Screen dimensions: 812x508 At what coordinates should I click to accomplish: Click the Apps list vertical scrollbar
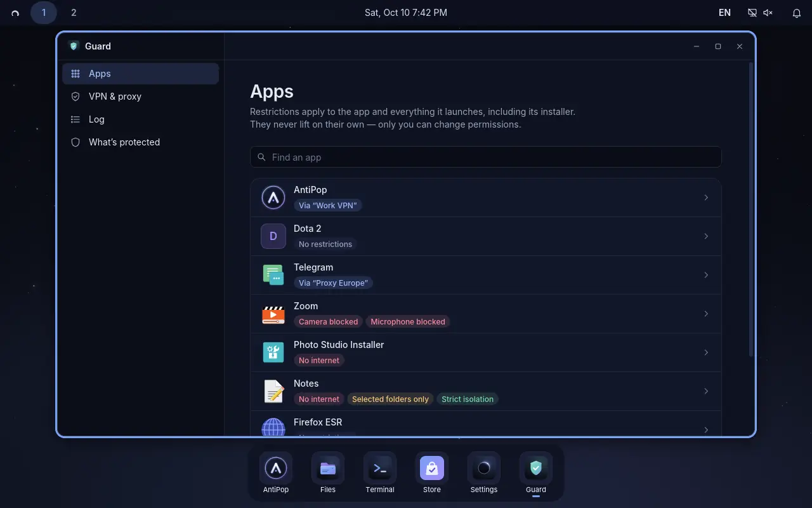[752, 210]
